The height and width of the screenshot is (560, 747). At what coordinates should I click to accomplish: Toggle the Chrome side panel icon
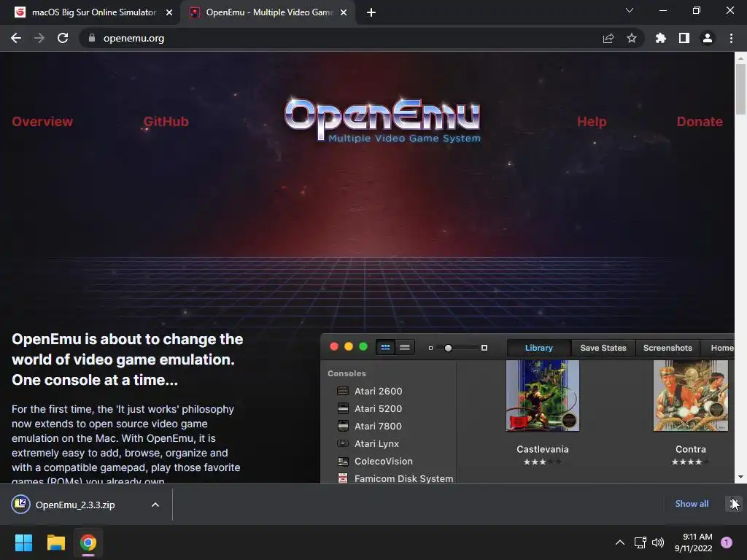click(x=684, y=38)
